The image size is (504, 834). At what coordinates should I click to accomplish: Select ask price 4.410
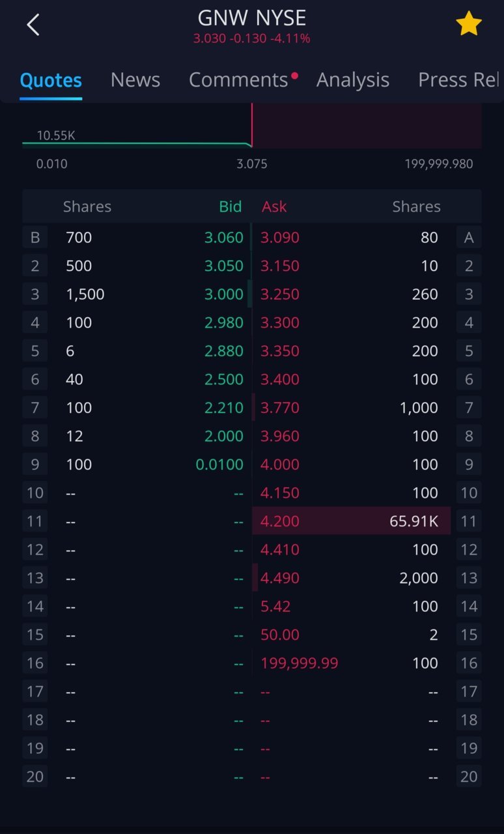280,549
